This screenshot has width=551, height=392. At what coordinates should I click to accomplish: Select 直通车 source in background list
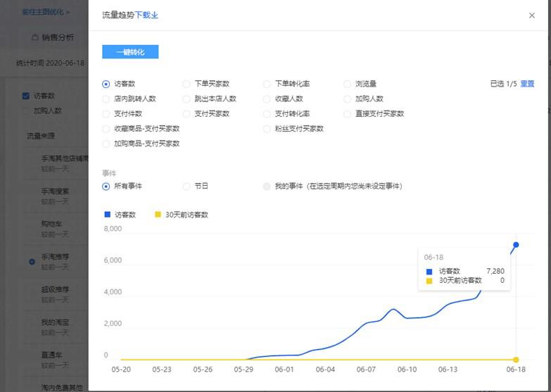click(51, 355)
